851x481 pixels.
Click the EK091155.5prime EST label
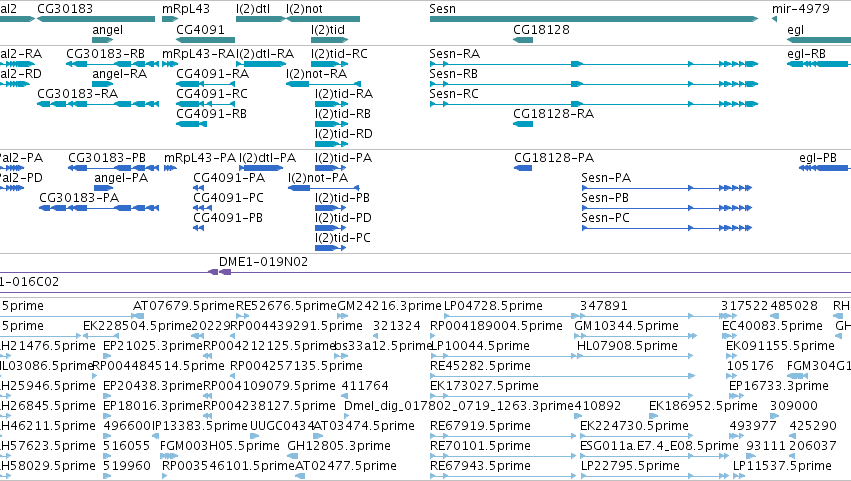click(x=780, y=346)
